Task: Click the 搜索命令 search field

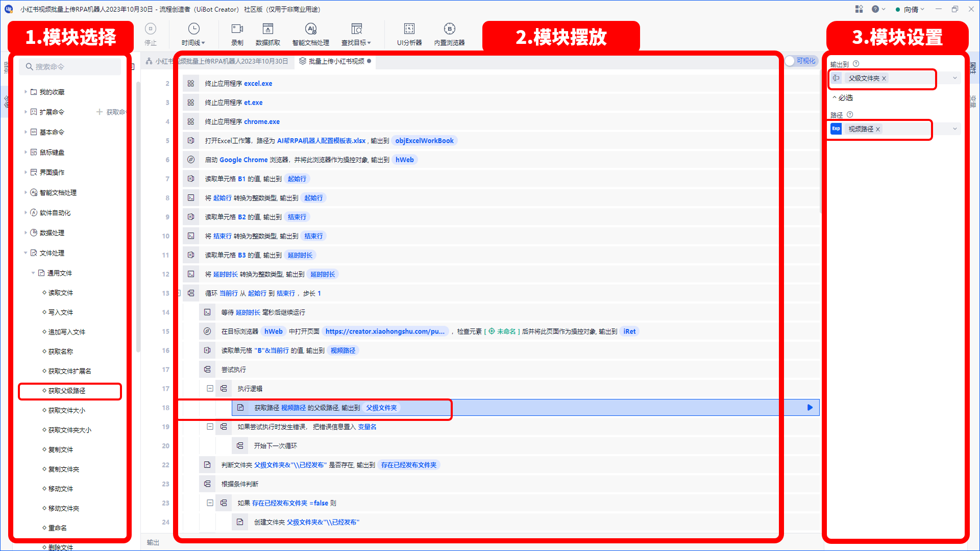Action: pos(70,67)
